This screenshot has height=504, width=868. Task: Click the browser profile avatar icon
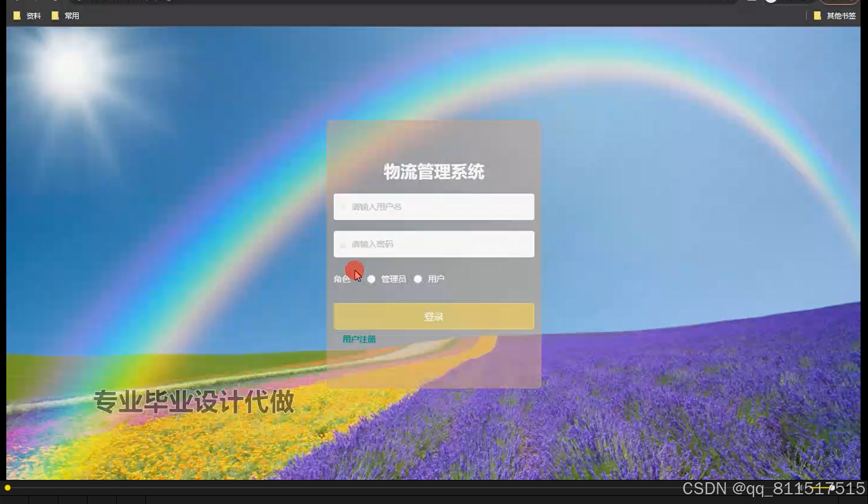point(770,2)
